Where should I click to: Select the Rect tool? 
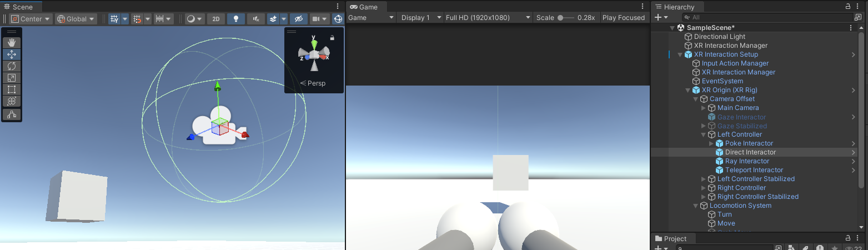[x=12, y=89]
